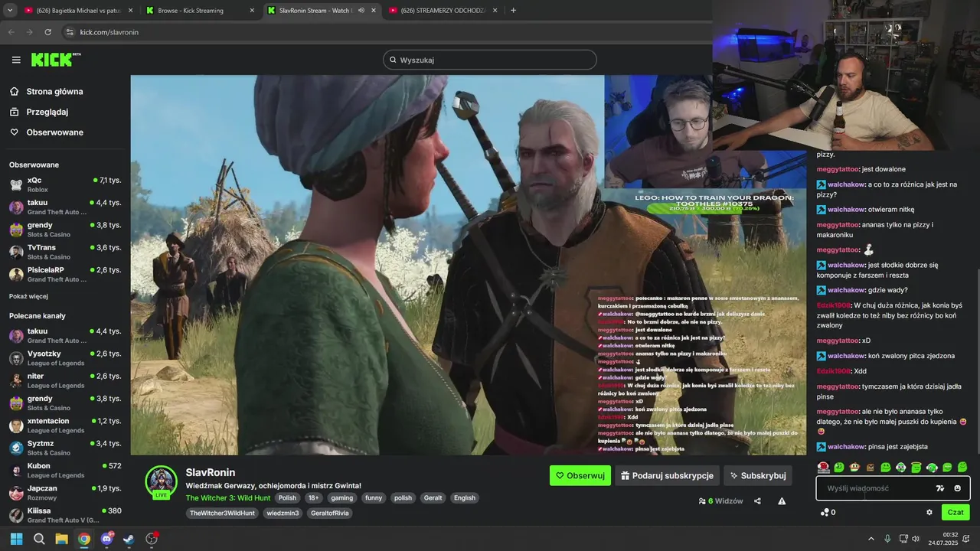Open Kiiissa recommended channel
The height and width of the screenshot is (551, 980).
coord(65,514)
